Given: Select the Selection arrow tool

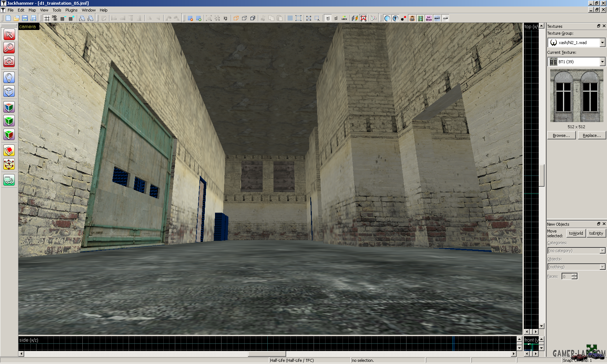Looking at the screenshot, I should tap(9, 34).
